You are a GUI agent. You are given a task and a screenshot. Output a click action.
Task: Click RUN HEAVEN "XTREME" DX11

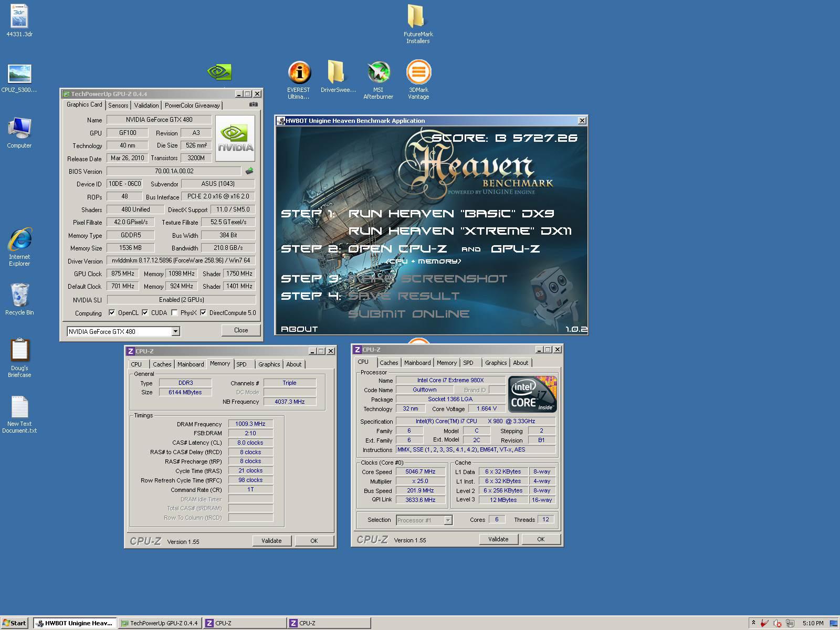(x=460, y=231)
